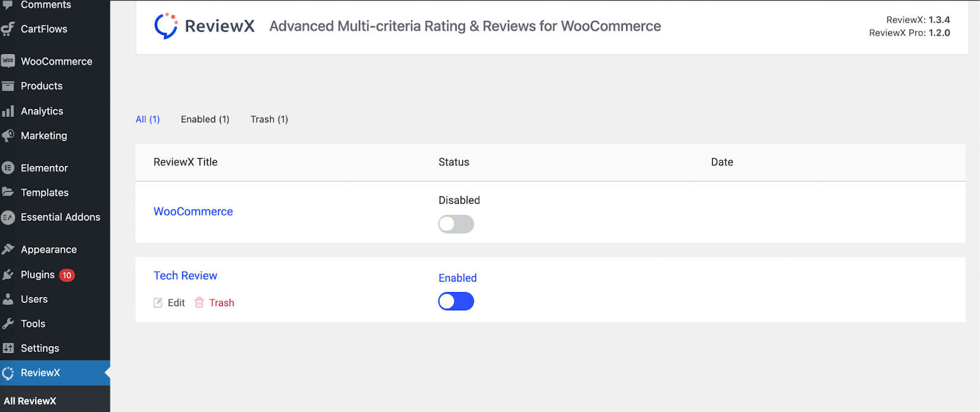Open the All ReviewX submenu item
980x412 pixels.
click(x=30, y=401)
